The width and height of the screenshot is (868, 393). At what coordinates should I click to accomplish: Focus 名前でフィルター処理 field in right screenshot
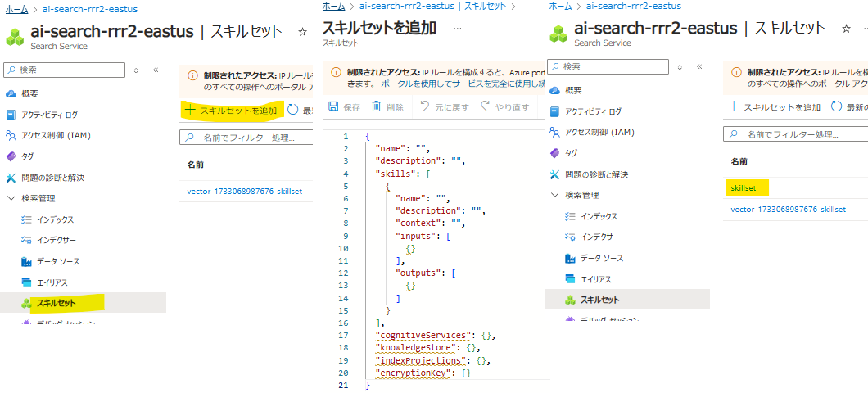pyautogui.click(x=795, y=134)
